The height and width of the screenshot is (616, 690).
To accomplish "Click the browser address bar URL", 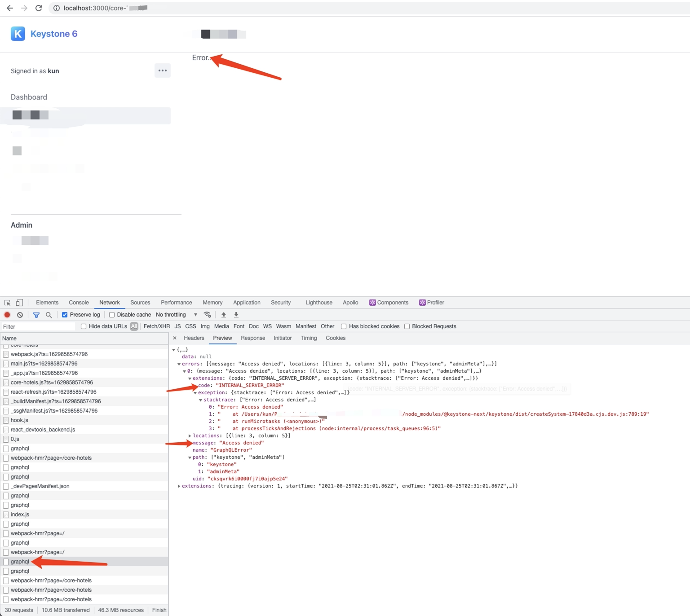I will coord(106,8).
